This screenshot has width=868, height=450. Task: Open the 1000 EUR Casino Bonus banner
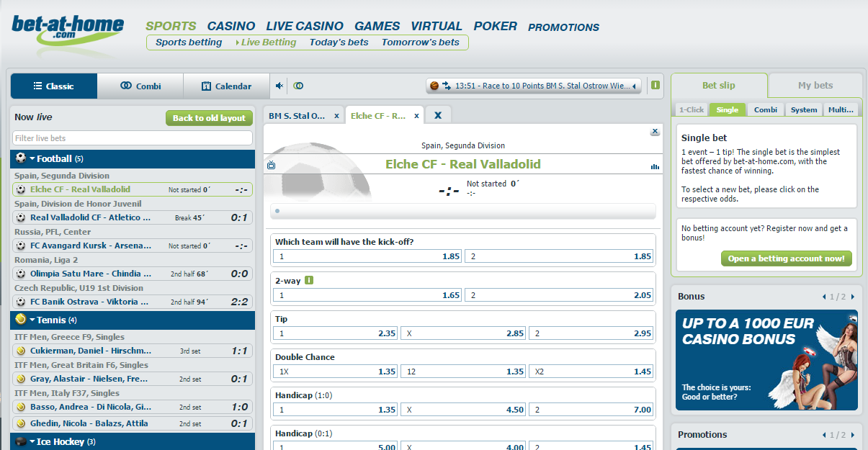click(x=766, y=360)
